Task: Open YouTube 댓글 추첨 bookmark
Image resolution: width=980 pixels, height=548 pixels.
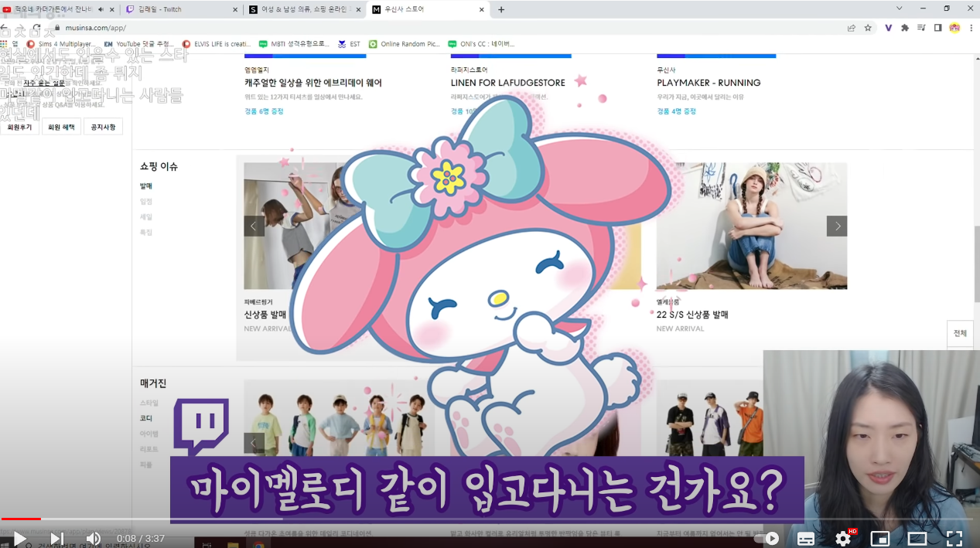Action: (x=139, y=44)
